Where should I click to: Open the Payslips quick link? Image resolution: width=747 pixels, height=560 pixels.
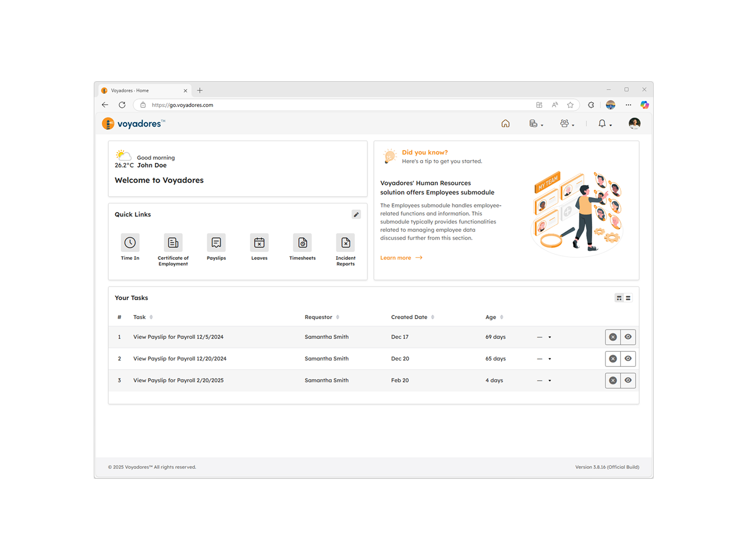pyautogui.click(x=216, y=247)
